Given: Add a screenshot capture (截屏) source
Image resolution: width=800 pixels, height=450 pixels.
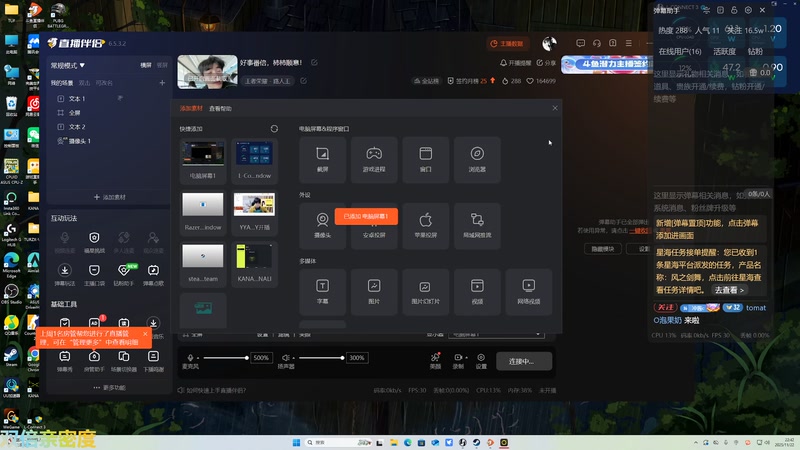Looking at the screenshot, I should [322, 160].
